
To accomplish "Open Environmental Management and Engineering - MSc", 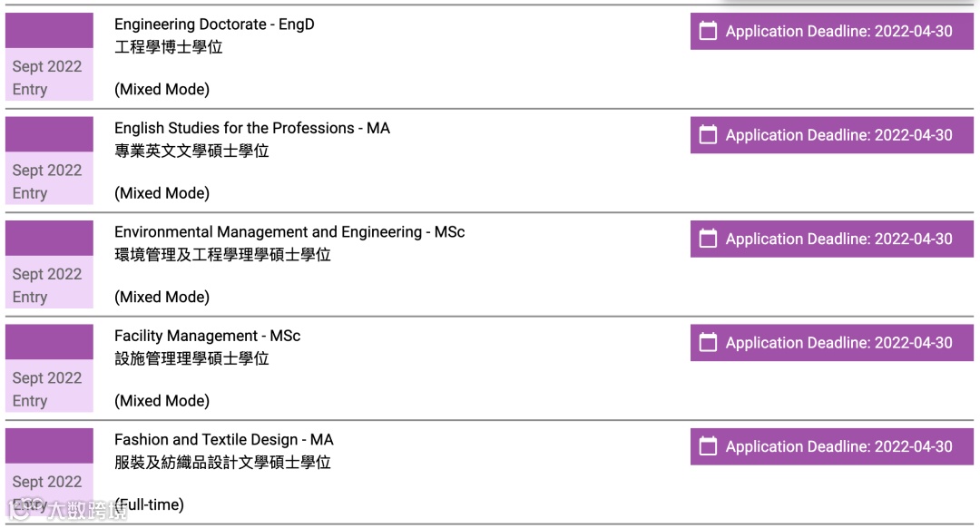I will [289, 232].
